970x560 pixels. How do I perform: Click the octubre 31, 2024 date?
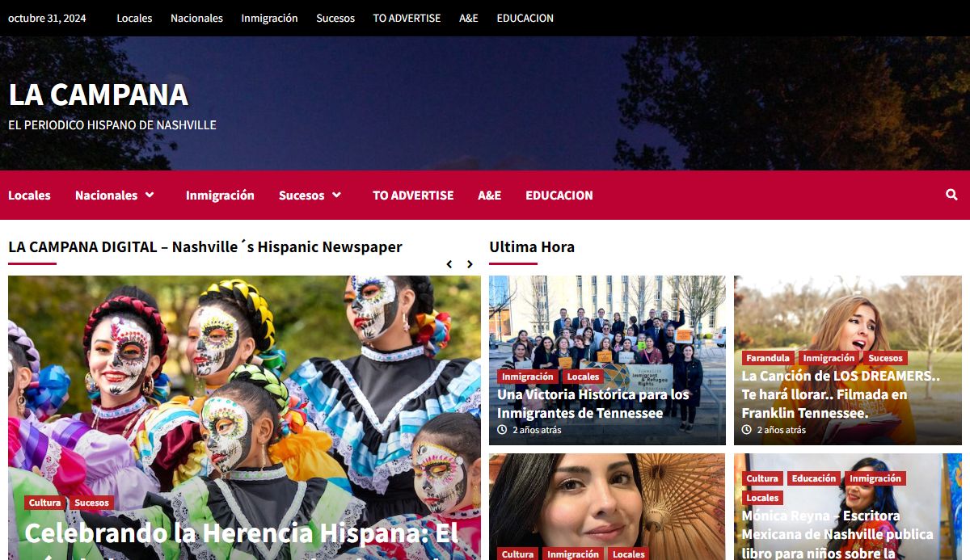(x=47, y=18)
